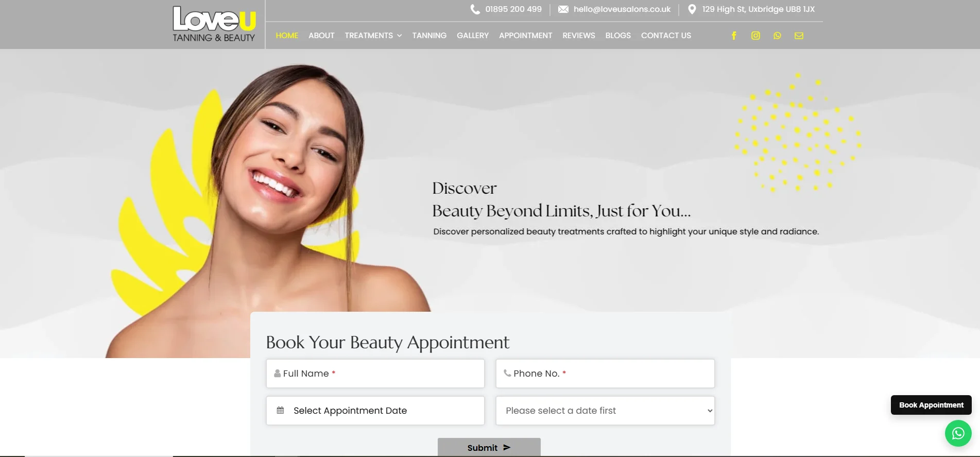Open the Select Appointment Date picker
Viewport: 980px width, 457px height.
tap(375, 411)
